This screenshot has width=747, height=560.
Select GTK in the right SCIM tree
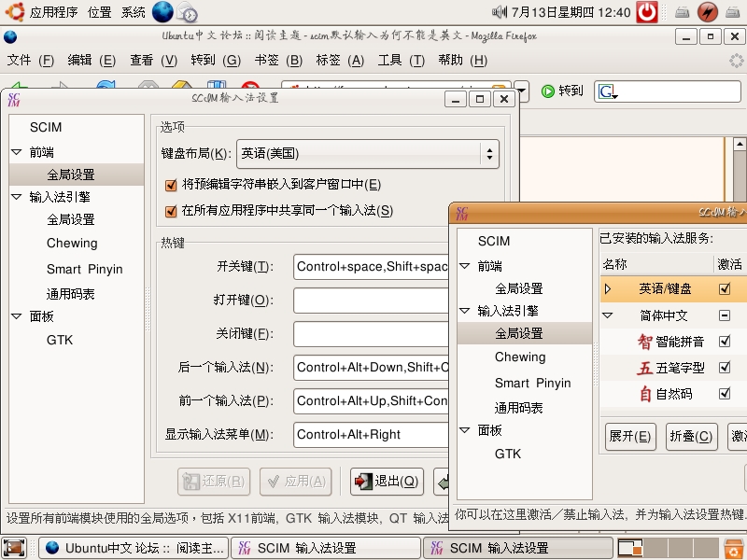(508, 454)
